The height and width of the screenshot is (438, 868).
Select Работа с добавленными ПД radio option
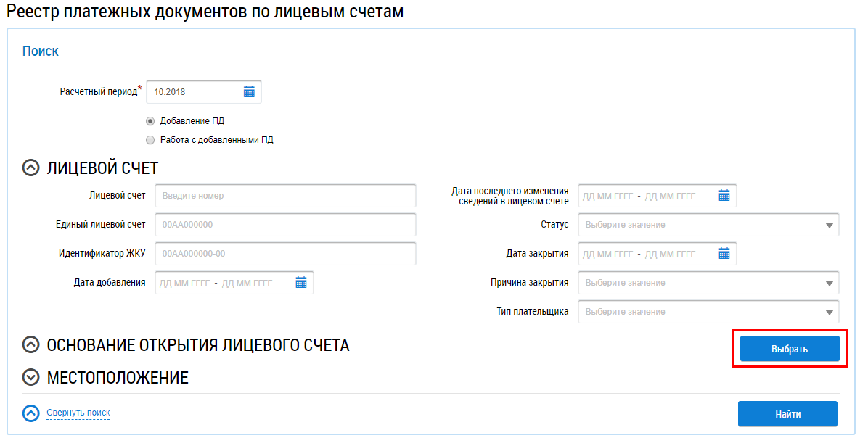tap(150, 140)
